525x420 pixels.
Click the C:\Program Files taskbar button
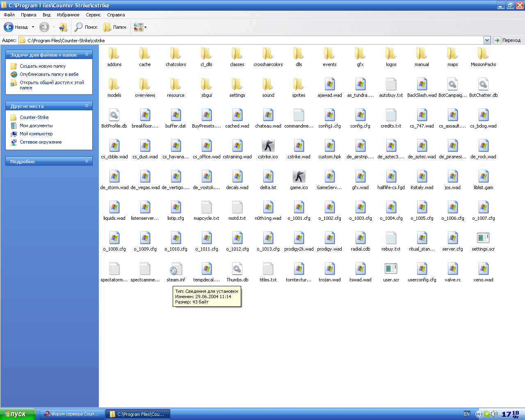pyautogui.click(x=138, y=414)
